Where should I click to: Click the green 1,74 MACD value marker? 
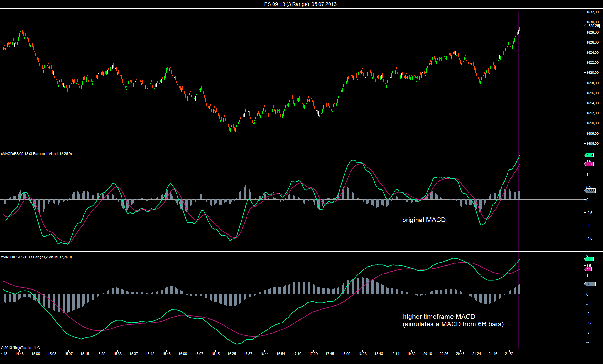point(589,155)
